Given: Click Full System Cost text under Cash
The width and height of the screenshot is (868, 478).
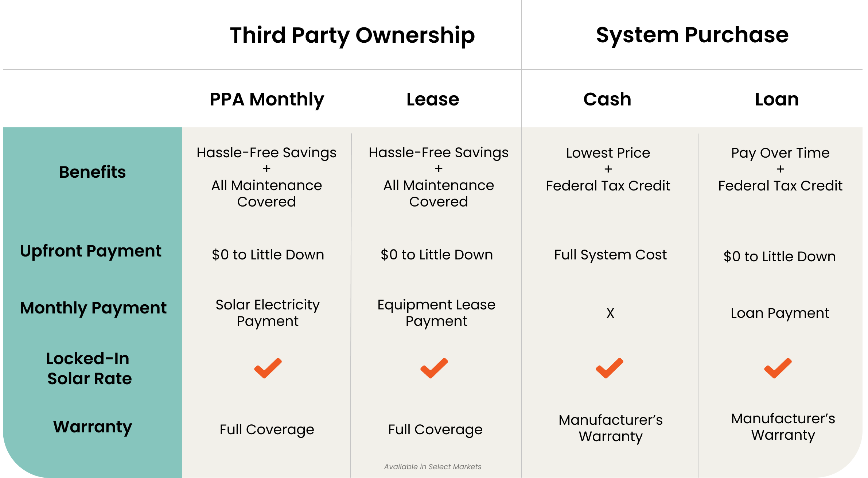Looking at the screenshot, I should 610,255.
